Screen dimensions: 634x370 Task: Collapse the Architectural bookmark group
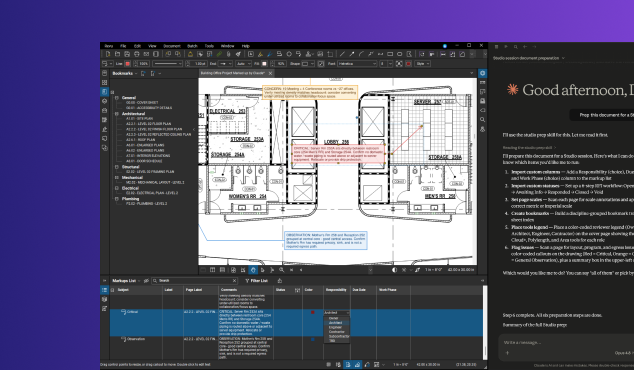click(117, 114)
